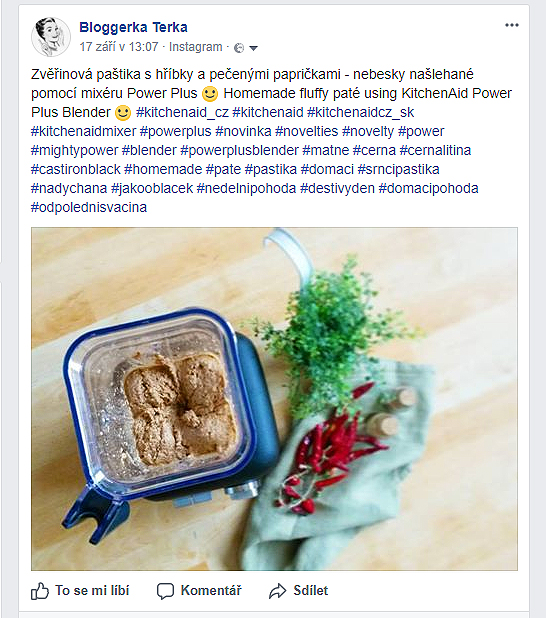Open the blender pâté photo
The image size is (546, 618).
point(274,399)
